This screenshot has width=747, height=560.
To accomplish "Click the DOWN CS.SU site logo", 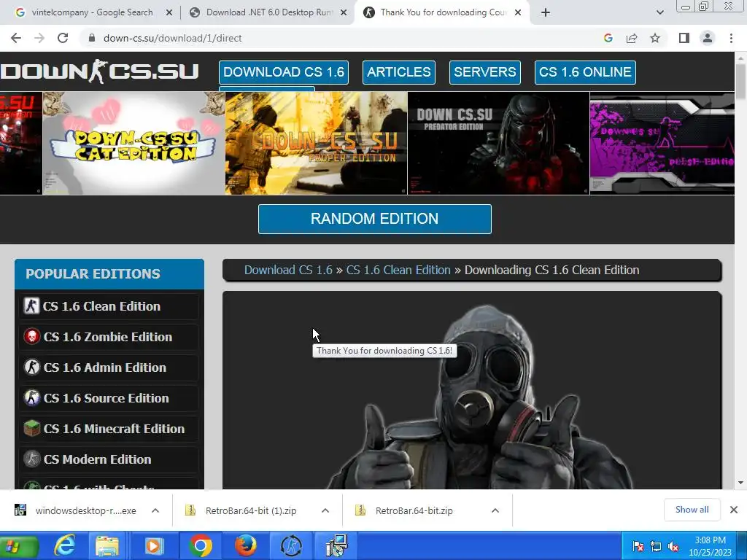I will coord(99,71).
